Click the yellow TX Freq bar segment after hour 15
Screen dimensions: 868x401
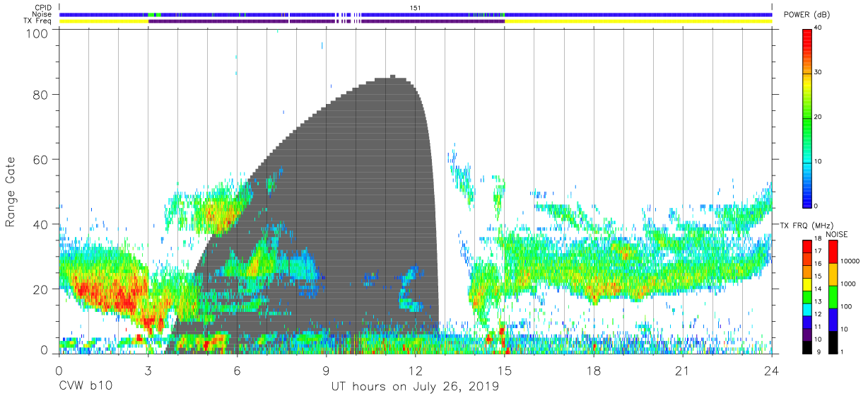click(638, 21)
